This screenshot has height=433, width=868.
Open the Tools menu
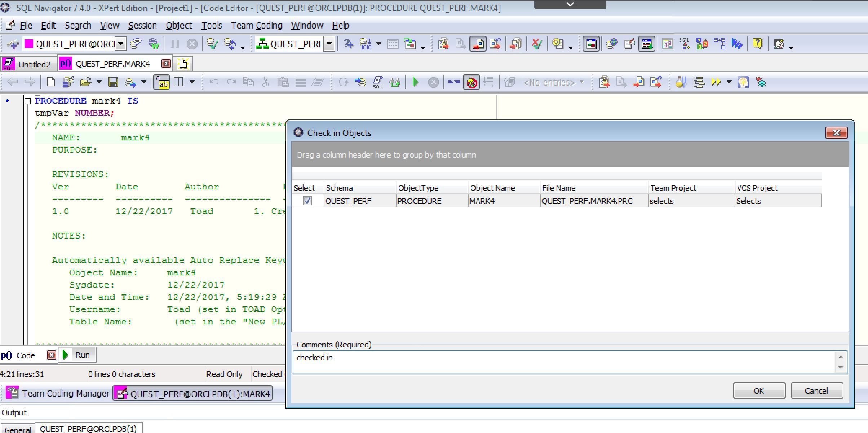(212, 25)
